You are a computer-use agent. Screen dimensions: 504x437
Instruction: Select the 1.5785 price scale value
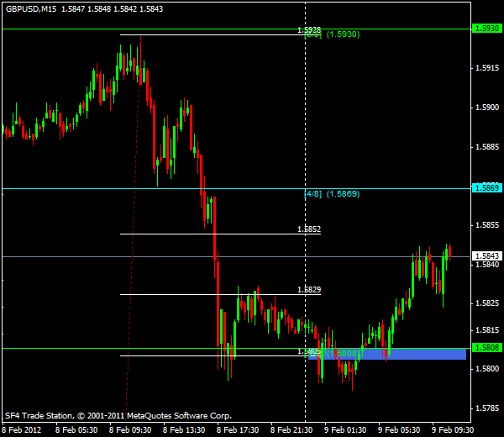point(487,408)
